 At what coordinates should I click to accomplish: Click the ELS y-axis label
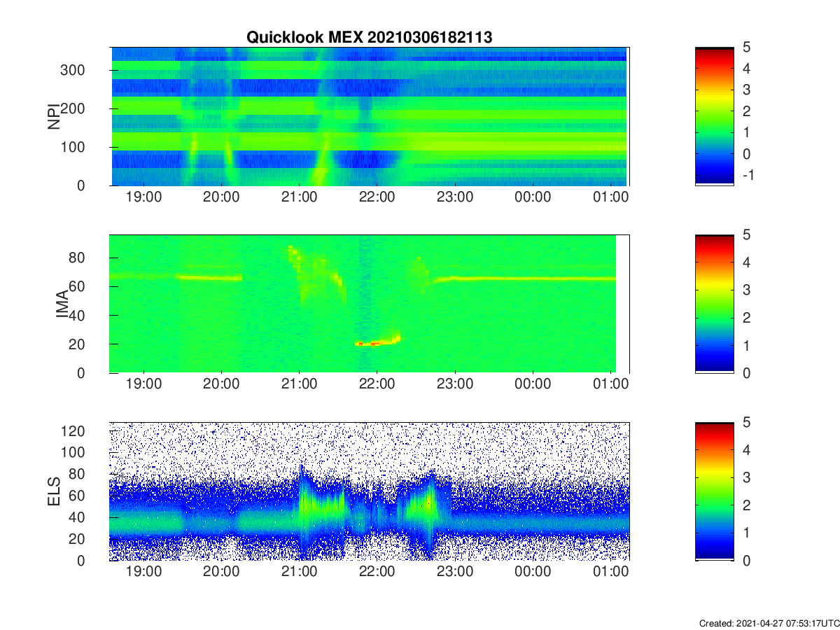coord(53,491)
